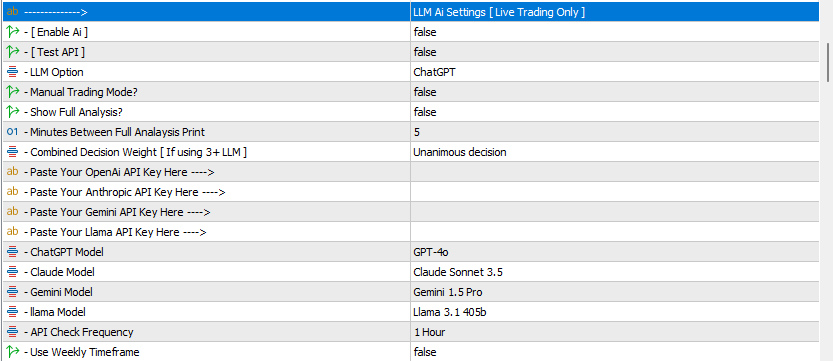The width and height of the screenshot is (833, 361).
Task: Open the ChatGPT Model GPT-4o dropdown
Action: pos(615,252)
